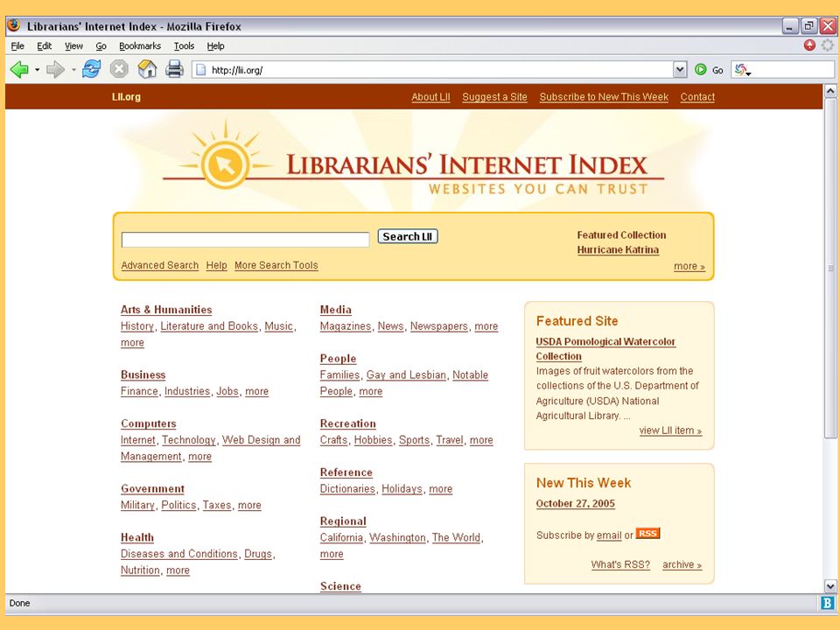840x630 pixels.
Task: Click the More Search Tools link
Action: coord(276,265)
